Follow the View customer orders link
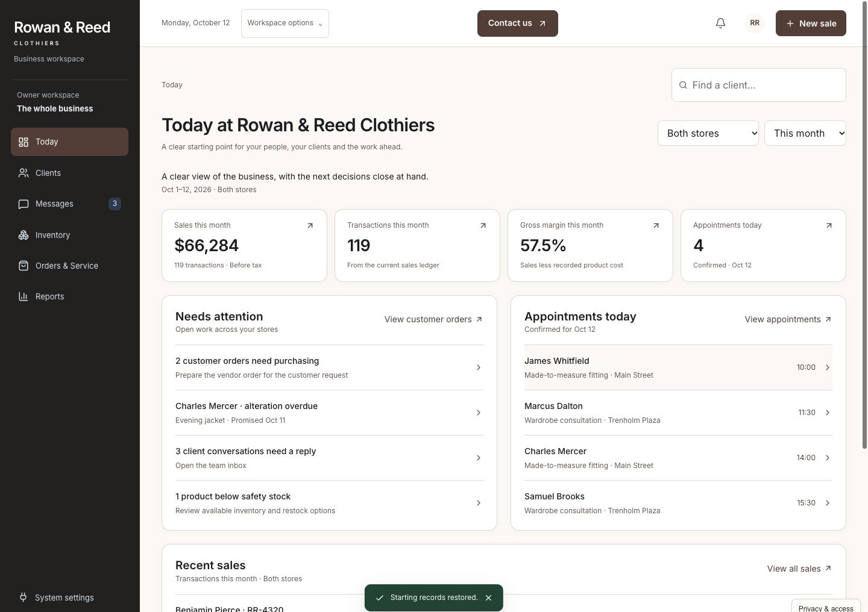Screen dimensions: 868x612 click(x=433, y=319)
